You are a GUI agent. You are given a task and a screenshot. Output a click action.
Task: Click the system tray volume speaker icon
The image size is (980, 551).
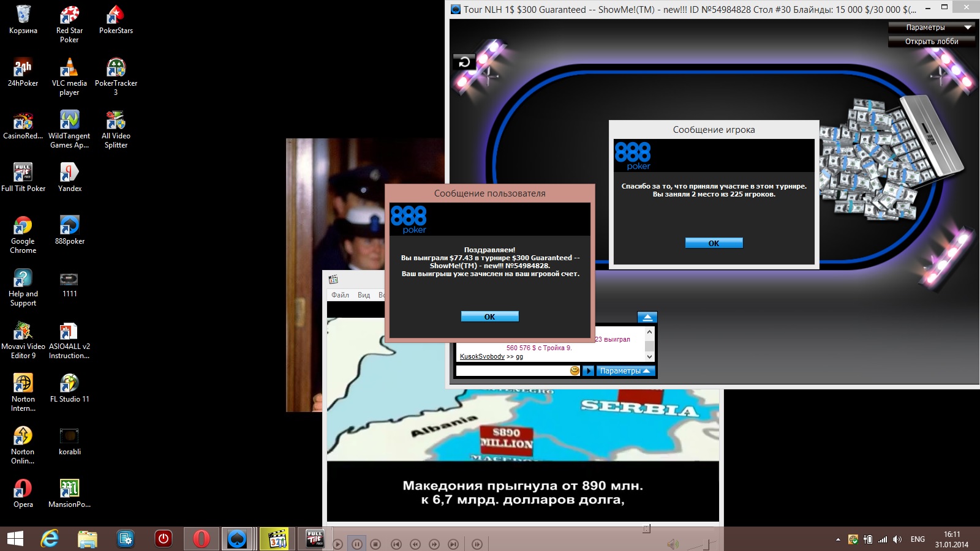tap(897, 539)
